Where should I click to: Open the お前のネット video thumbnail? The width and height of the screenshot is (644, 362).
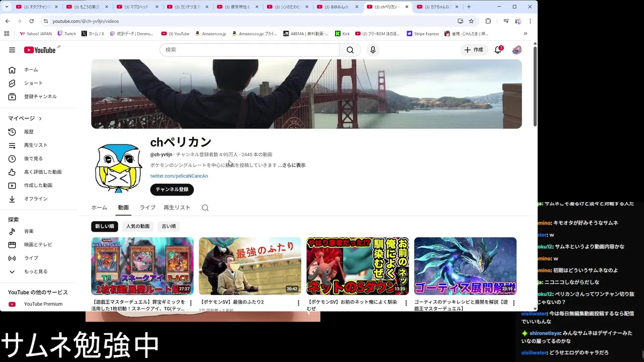(358, 266)
